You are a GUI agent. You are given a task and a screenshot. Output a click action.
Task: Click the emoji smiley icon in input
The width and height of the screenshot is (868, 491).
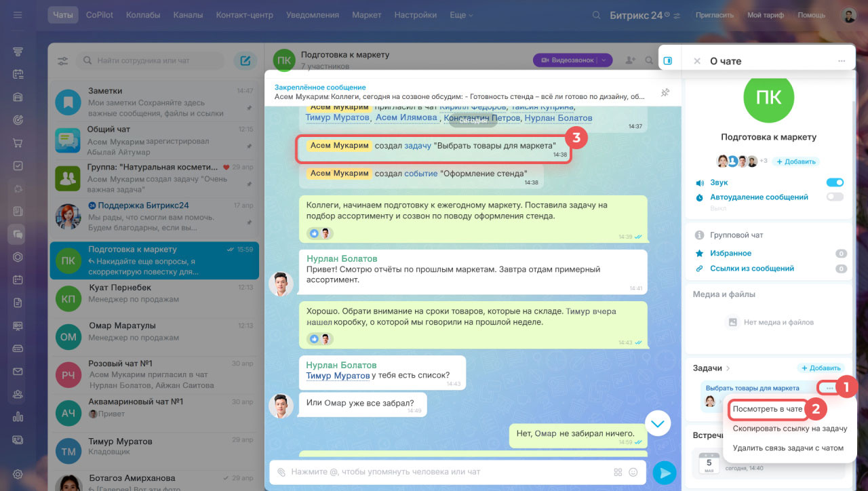click(633, 472)
